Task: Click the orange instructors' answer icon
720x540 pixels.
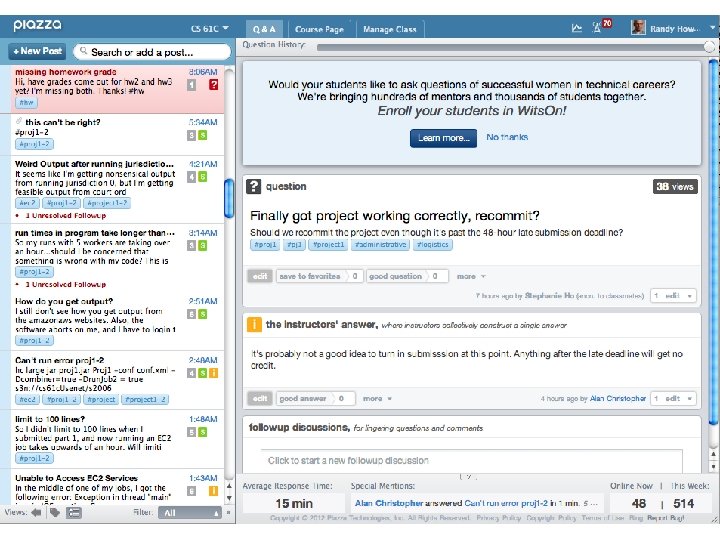Action: [x=254, y=324]
